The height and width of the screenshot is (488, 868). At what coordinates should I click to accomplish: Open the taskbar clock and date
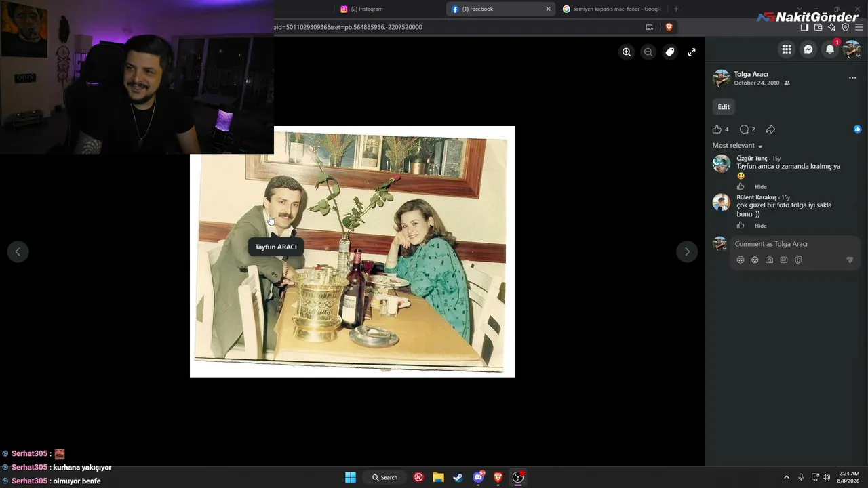[x=849, y=477]
